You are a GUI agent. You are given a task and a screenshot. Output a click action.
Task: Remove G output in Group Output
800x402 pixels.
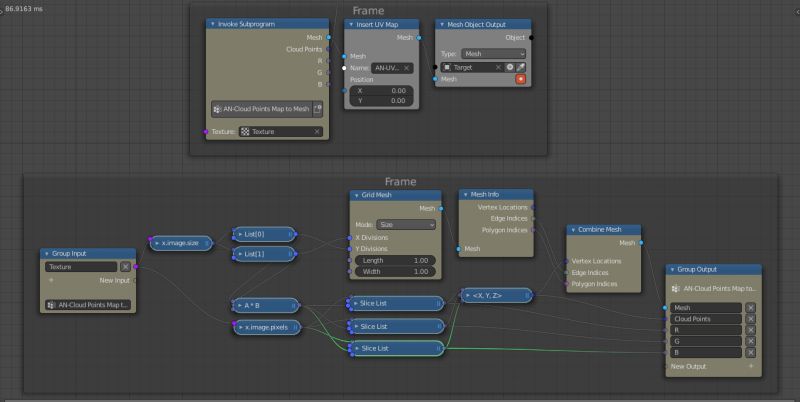[x=751, y=341]
